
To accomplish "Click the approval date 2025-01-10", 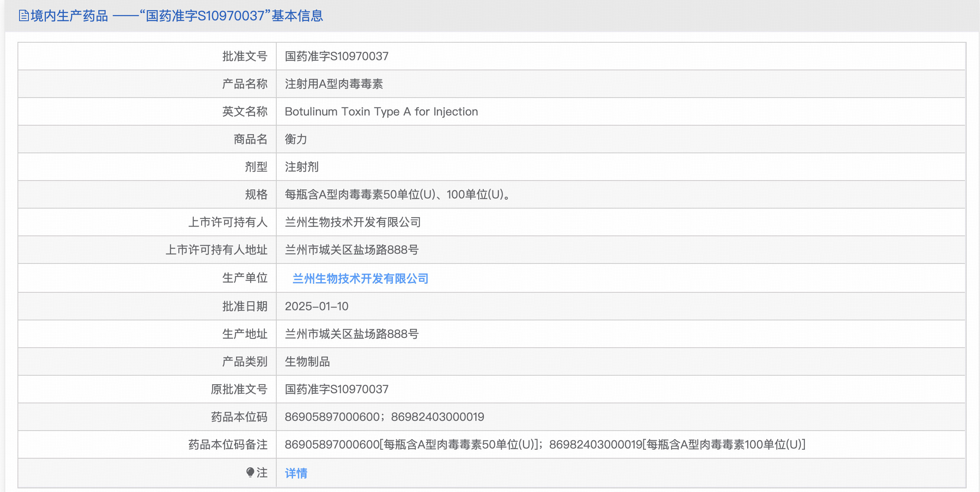I will click(x=317, y=306).
